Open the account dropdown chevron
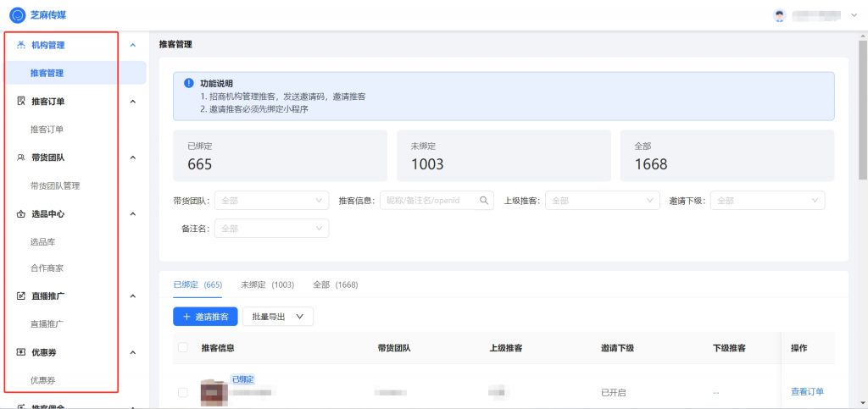 coord(853,15)
